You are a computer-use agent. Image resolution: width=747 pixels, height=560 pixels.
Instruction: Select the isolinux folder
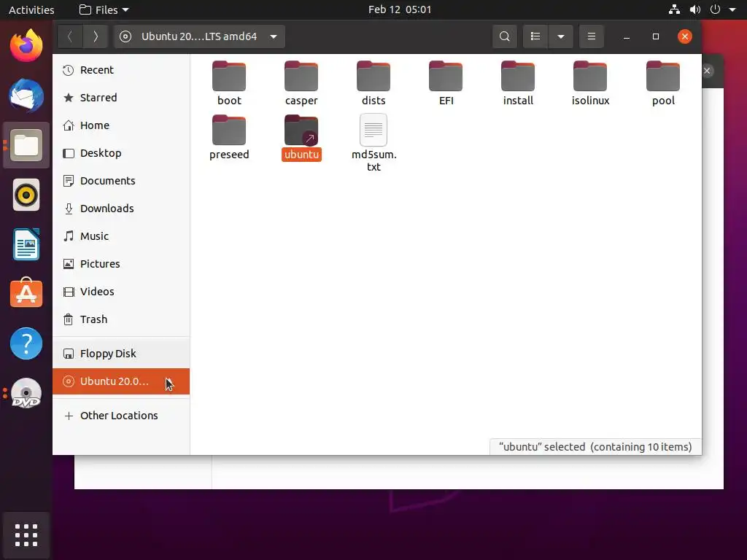click(x=590, y=83)
